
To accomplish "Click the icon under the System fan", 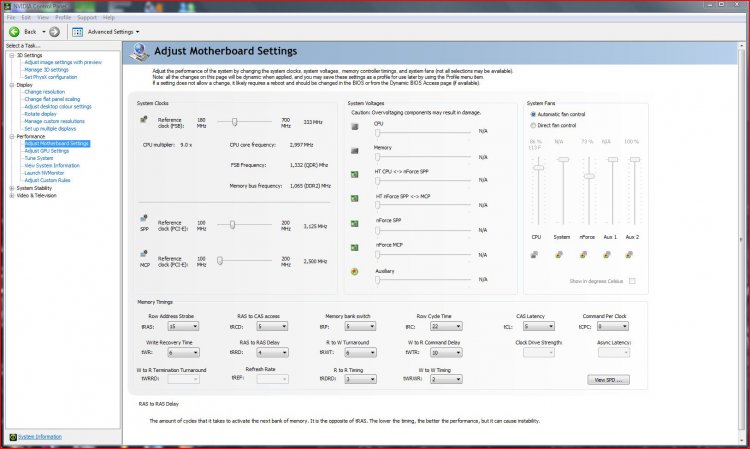I will click(x=559, y=255).
